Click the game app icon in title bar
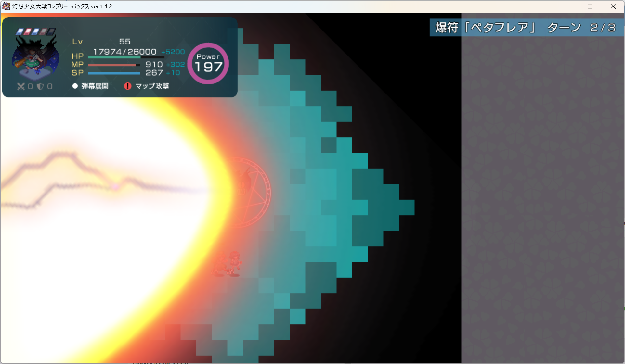625x364 pixels. [6, 6]
